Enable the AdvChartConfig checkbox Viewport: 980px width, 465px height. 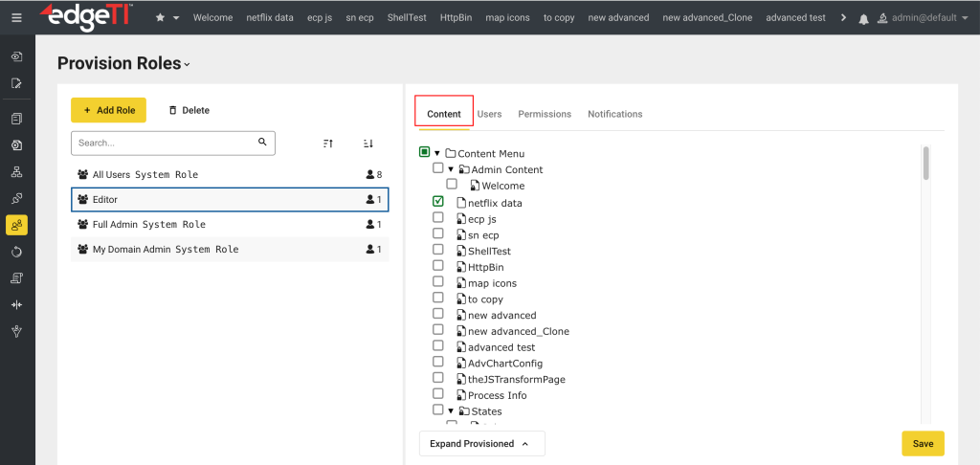pyautogui.click(x=438, y=363)
